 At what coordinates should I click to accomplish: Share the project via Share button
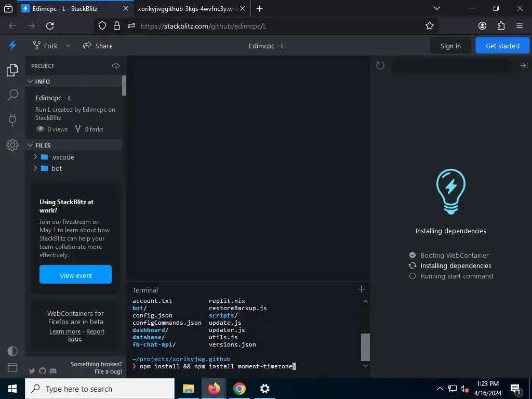click(x=98, y=46)
